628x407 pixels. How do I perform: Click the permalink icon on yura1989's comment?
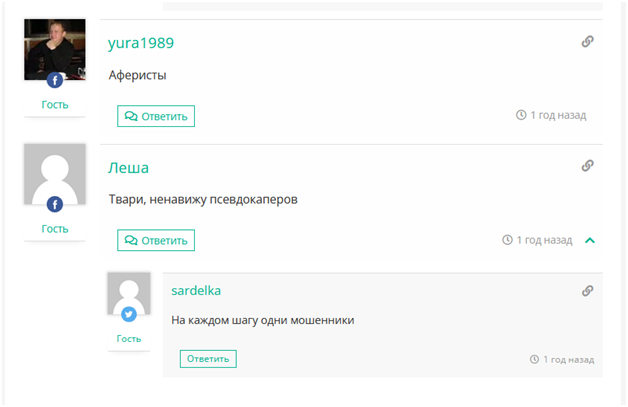click(x=588, y=42)
